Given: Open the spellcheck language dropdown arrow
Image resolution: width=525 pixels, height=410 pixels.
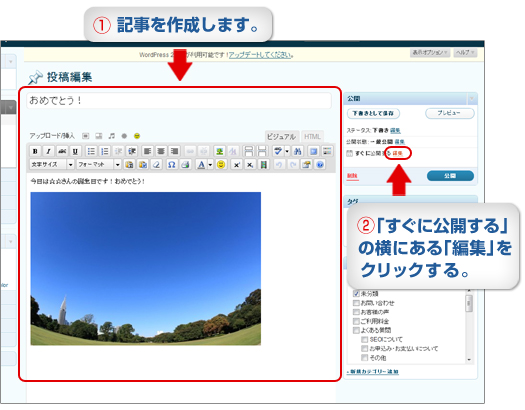Looking at the screenshot, I should (287, 151).
